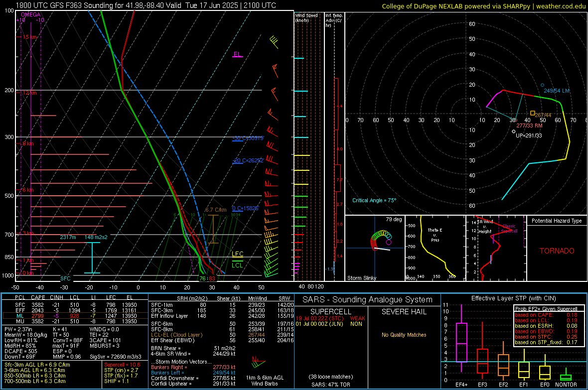Click the Eff Inflow Layer row
The image size is (588, 390).
click(222, 316)
